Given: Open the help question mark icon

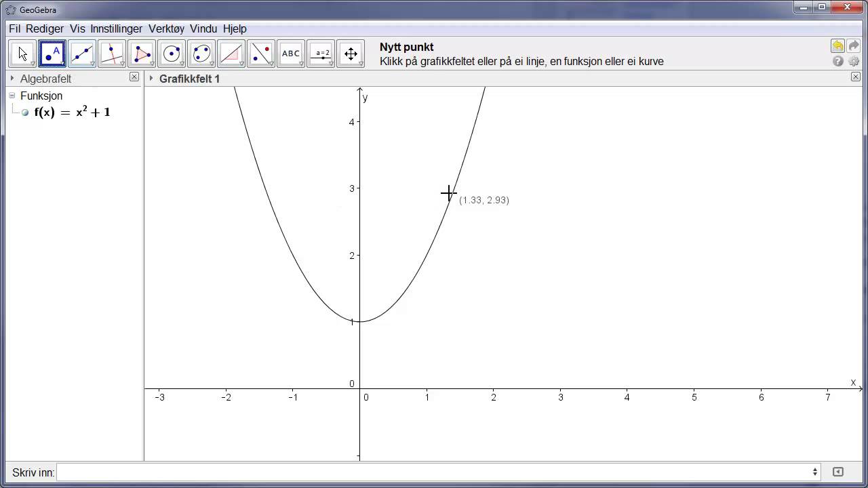Looking at the screenshot, I should pos(838,61).
